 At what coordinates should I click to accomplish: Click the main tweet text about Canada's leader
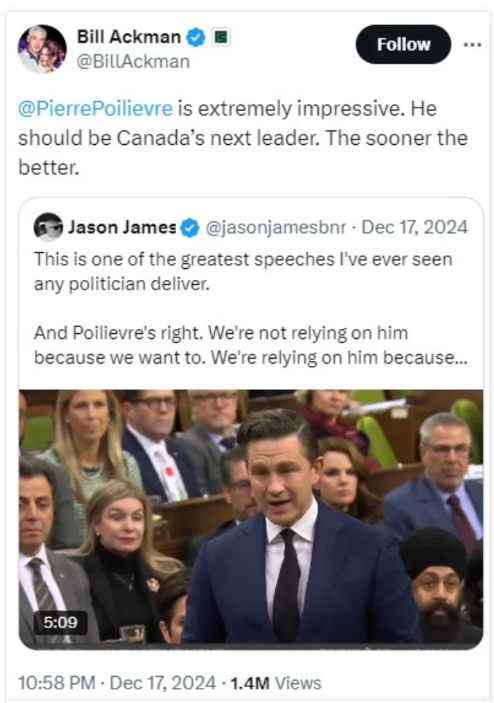click(x=243, y=138)
